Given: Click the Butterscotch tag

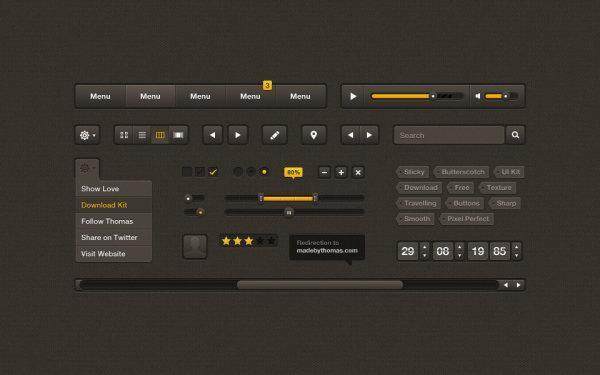Looking at the screenshot, I should (x=461, y=172).
